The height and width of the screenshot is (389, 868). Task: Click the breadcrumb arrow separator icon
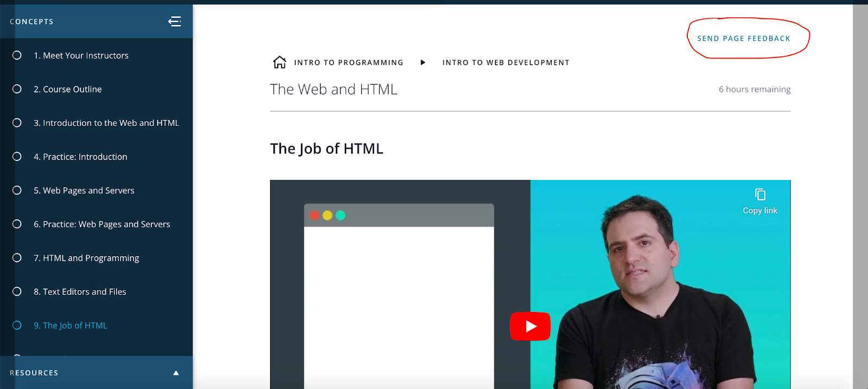pyautogui.click(x=423, y=62)
